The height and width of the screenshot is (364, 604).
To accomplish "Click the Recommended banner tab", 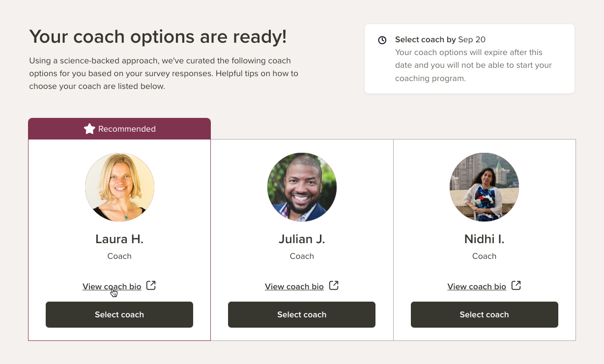I will [119, 129].
